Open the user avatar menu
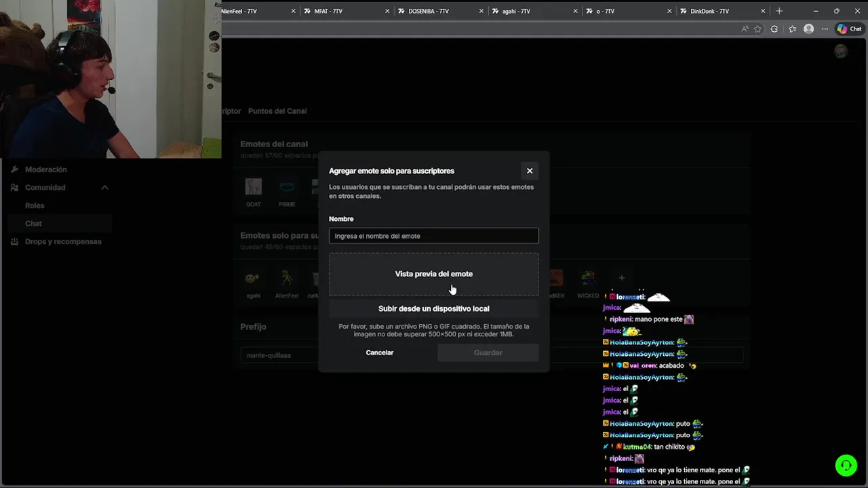The width and height of the screenshot is (868, 488). pos(841,52)
